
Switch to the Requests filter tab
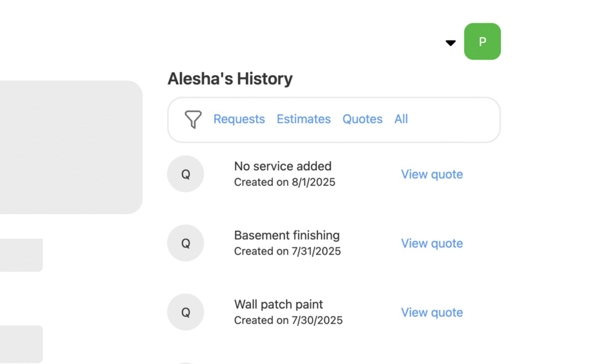tap(239, 119)
